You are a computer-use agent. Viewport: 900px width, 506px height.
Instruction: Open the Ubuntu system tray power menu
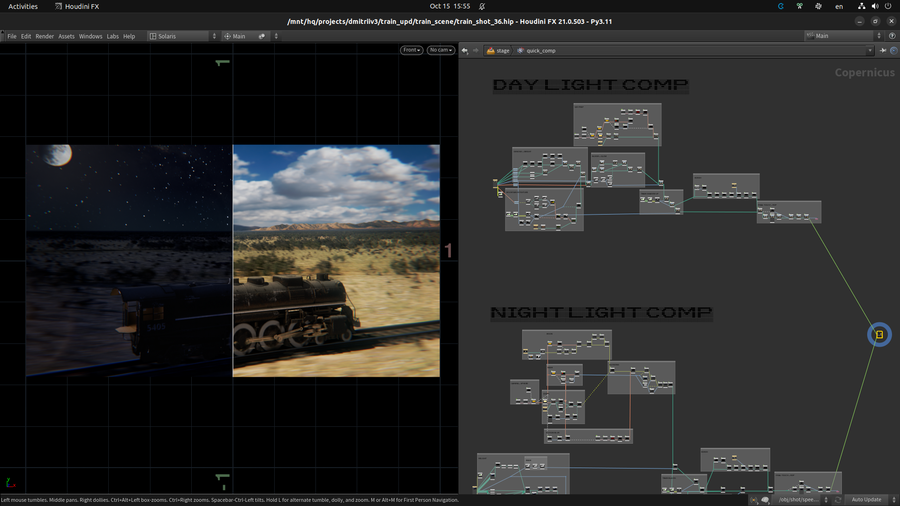(886, 6)
